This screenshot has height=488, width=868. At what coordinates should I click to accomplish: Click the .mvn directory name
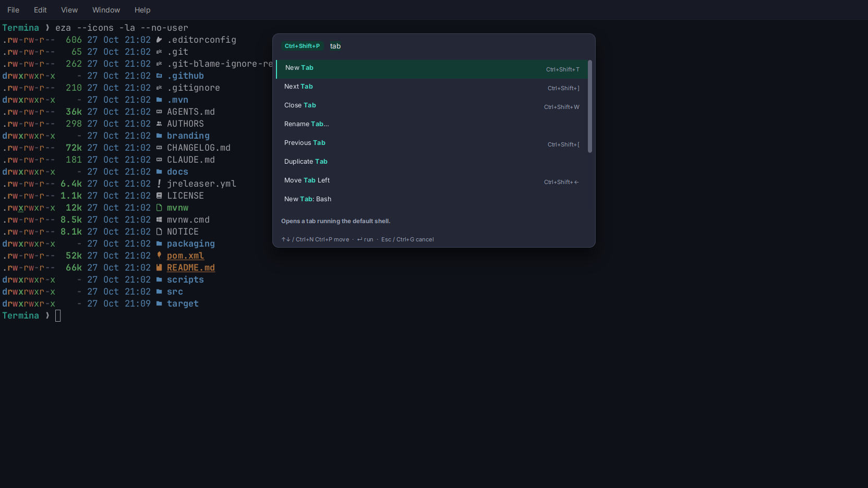pos(177,100)
